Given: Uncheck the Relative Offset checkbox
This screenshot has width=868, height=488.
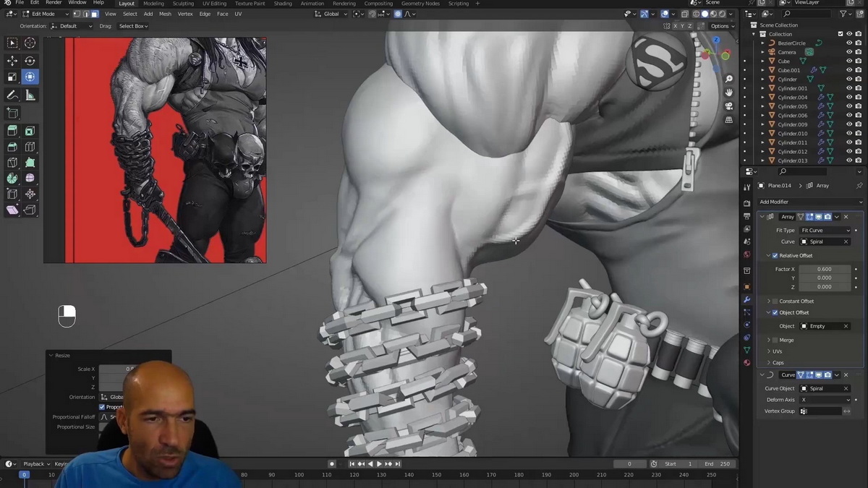Looking at the screenshot, I should coord(775,255).
